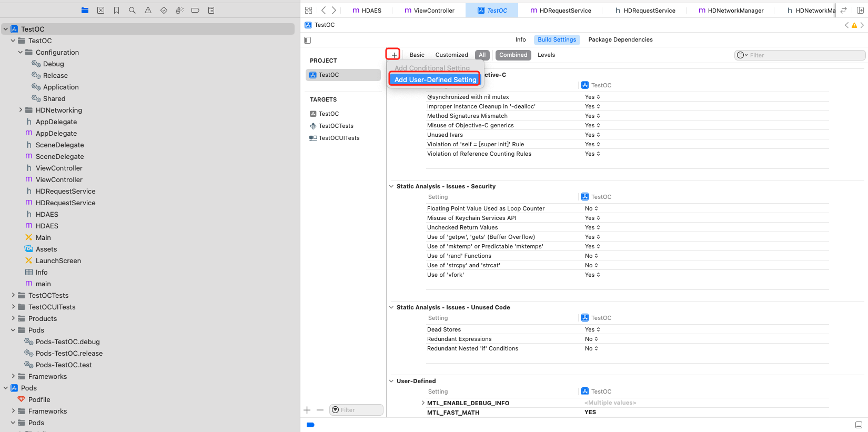The height and width of the screenshot is (432, 868).
Task: Collapse the Configuration folder
Action: (x=21, y=52)
